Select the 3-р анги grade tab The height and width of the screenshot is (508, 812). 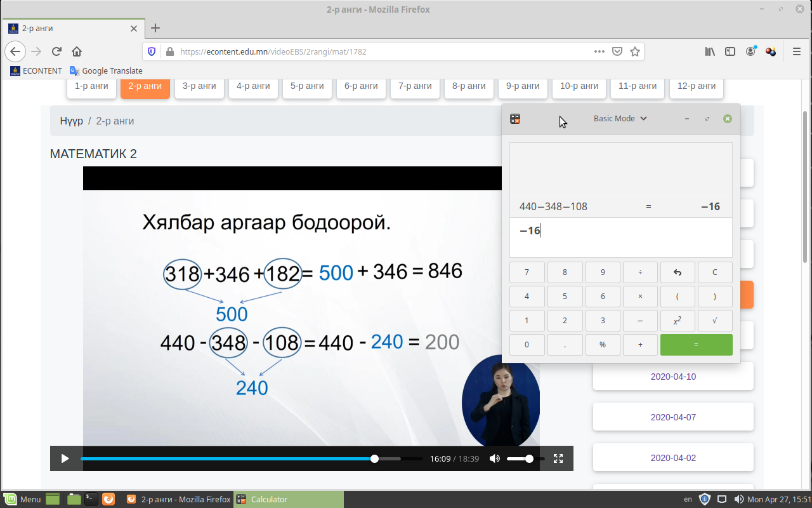199,86
